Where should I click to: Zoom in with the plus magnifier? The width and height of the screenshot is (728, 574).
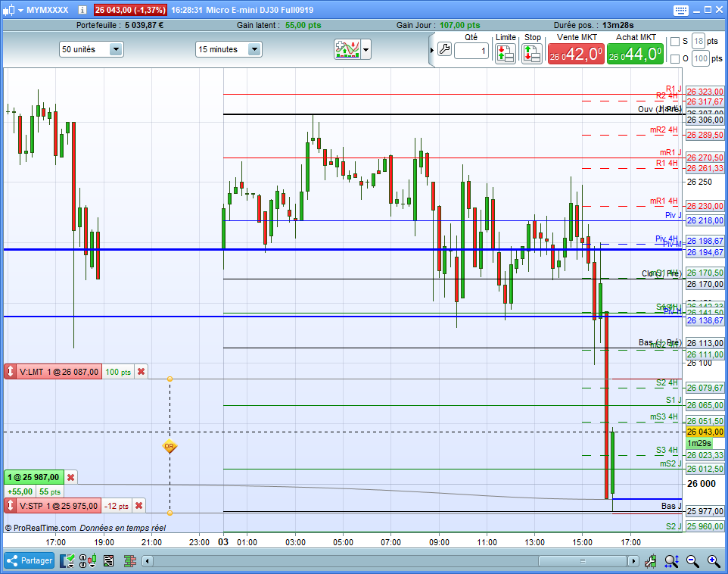pos(714,561)
